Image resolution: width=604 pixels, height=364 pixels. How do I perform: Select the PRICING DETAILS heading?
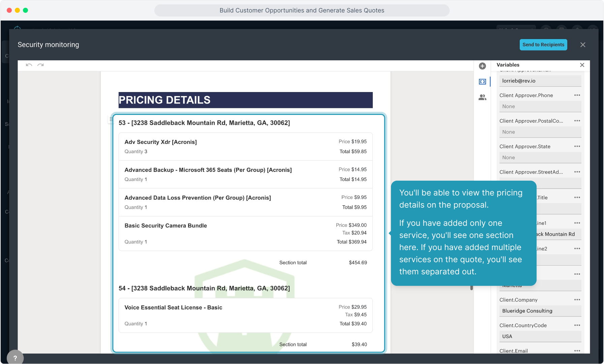point(245,100)
